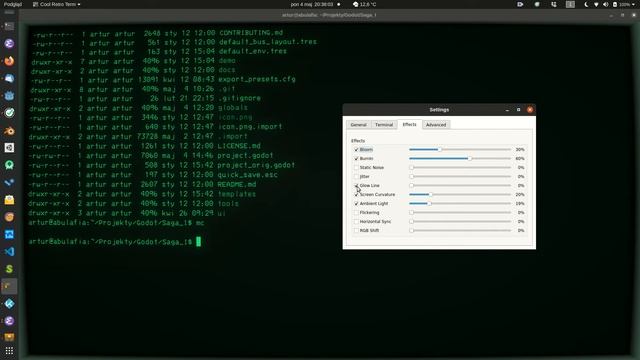
Task: Open the Advanced tab
Action: [x=436, y=125]
